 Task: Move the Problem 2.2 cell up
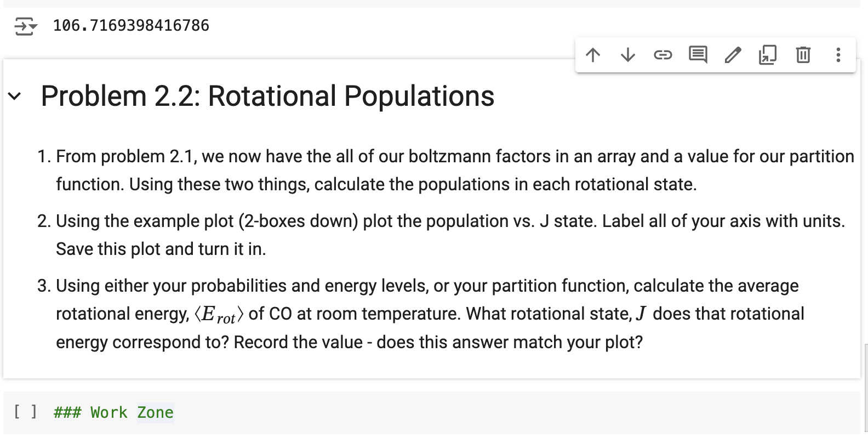(593, 55)
